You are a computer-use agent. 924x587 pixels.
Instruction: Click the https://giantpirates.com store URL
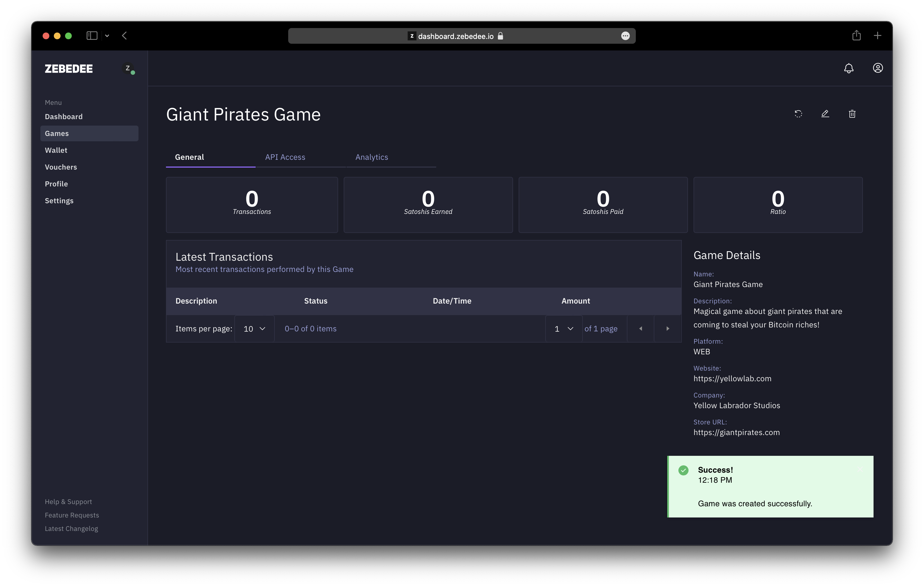[x=736, y=432]
